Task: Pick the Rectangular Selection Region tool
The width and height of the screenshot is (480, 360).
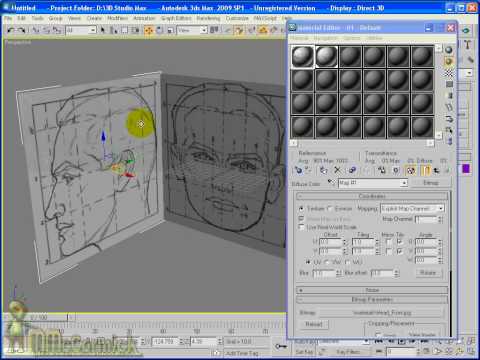Action: [x=125, y=30]
